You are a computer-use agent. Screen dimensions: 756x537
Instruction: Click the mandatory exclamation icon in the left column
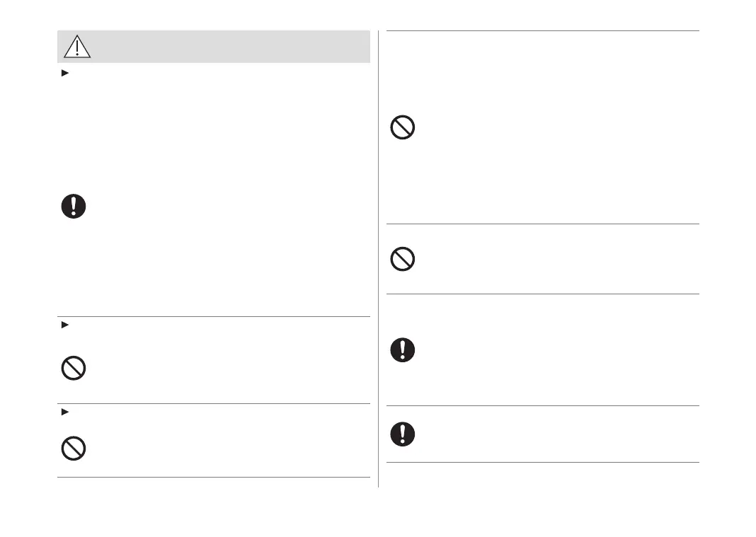[x=73, y=206]
